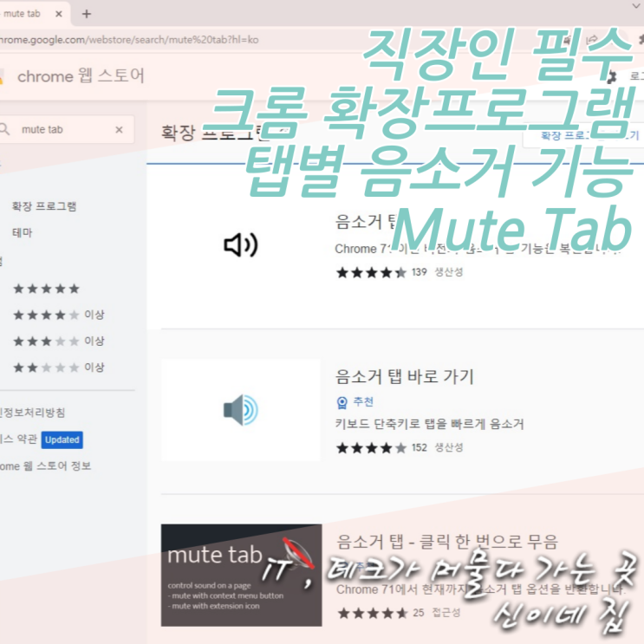Click the 25 rating stars
The image size is (644, 644).
(x=373, y=613)
